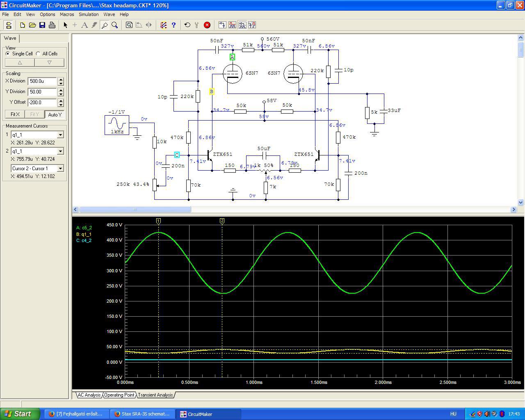The width and height of the screenshot is (525, 420).
Task: Open the Macros menu
Action: point(67,14)
